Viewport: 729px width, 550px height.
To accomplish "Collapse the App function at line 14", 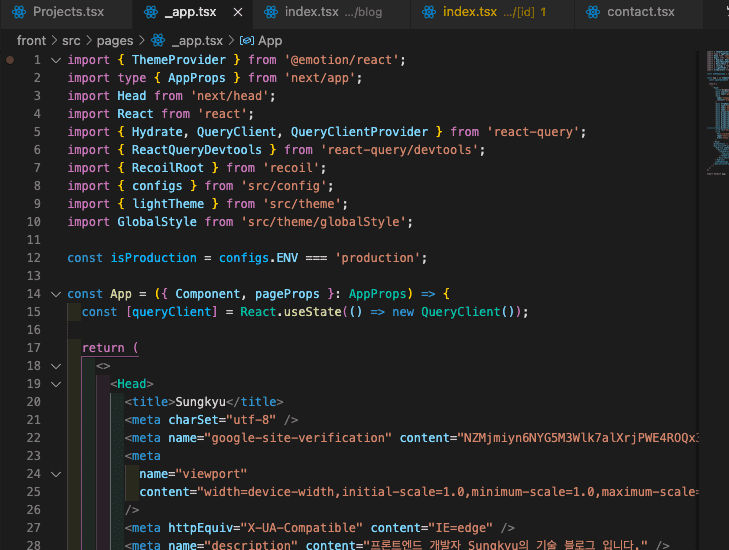I will coord(56,294).
